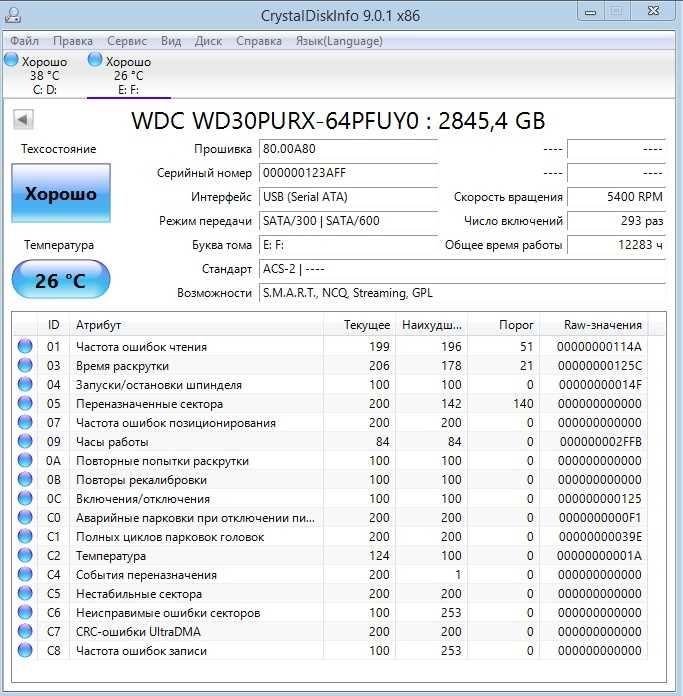Click the ID column header

pos(53,325)
